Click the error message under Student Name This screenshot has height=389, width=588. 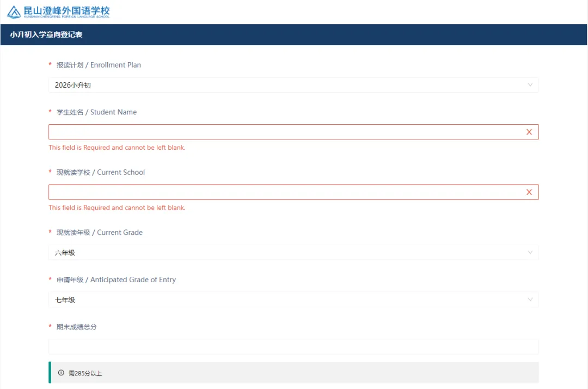[x=117, y=148]
